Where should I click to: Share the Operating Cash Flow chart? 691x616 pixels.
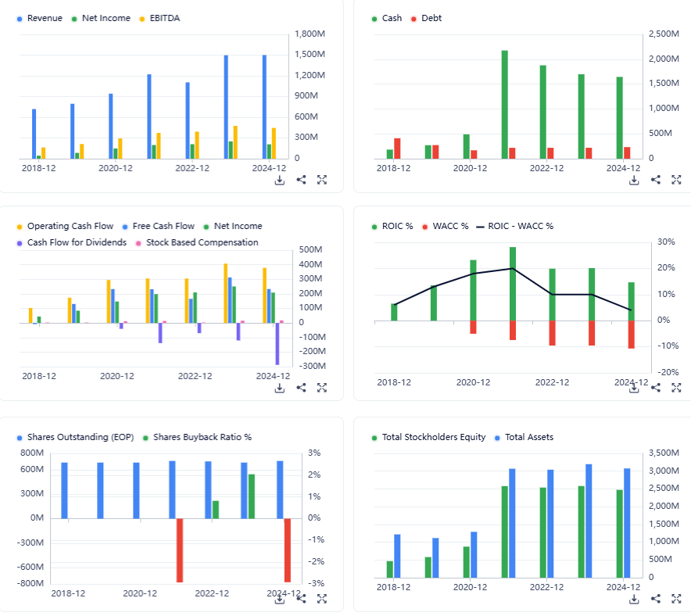[x=301, y=388]
